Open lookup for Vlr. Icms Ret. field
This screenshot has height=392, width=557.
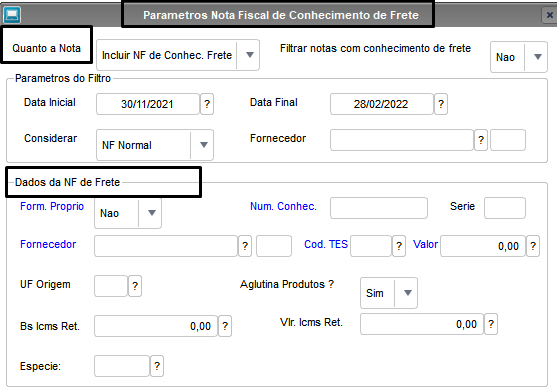click(x=491, y=324)
